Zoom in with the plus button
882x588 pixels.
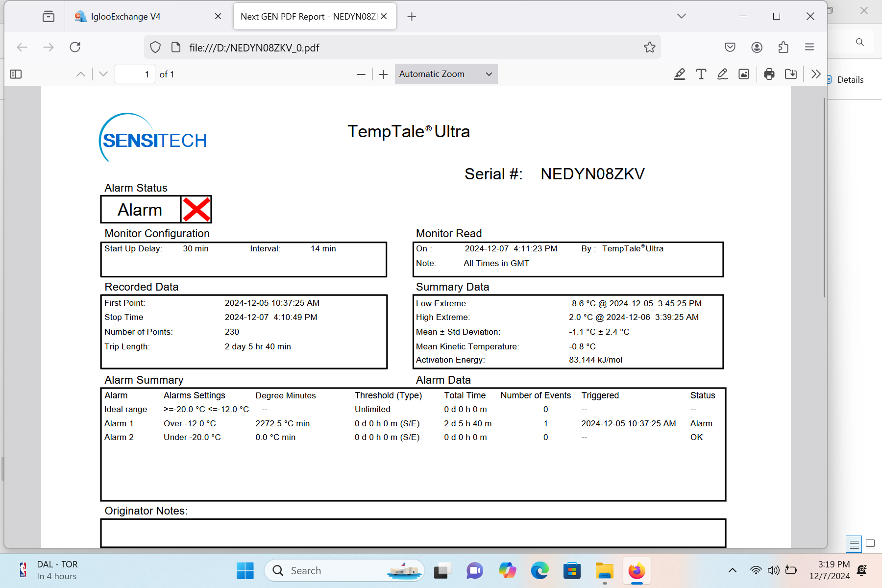click(x=384, y=74)
